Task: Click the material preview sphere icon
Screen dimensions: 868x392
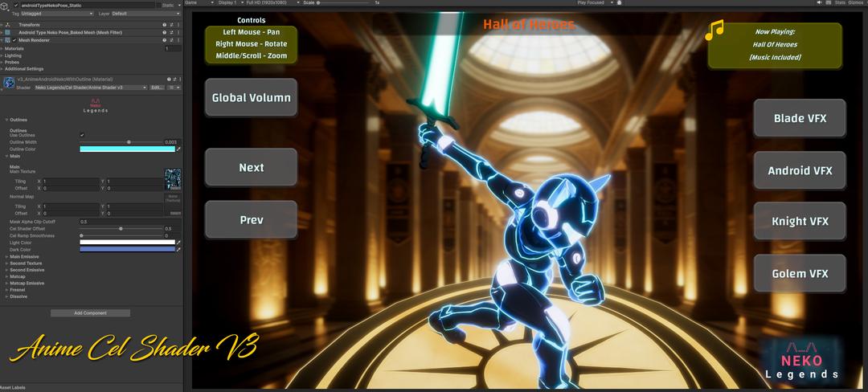Action: [x=9, y=83]
